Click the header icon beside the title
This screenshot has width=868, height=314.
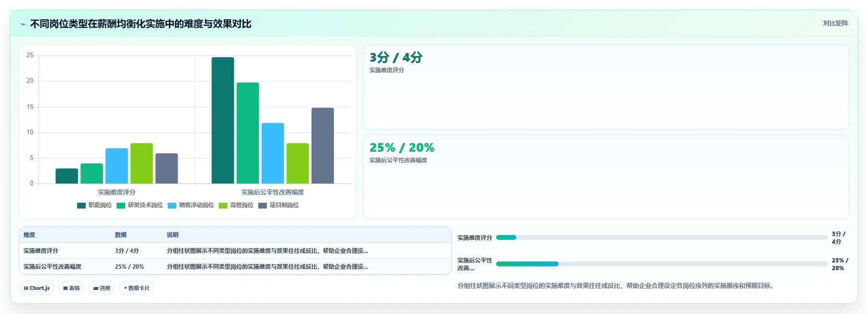pos(23,24)
